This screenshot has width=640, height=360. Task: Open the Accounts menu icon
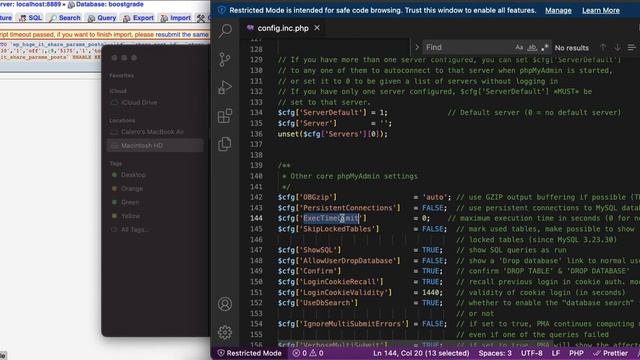225,304
